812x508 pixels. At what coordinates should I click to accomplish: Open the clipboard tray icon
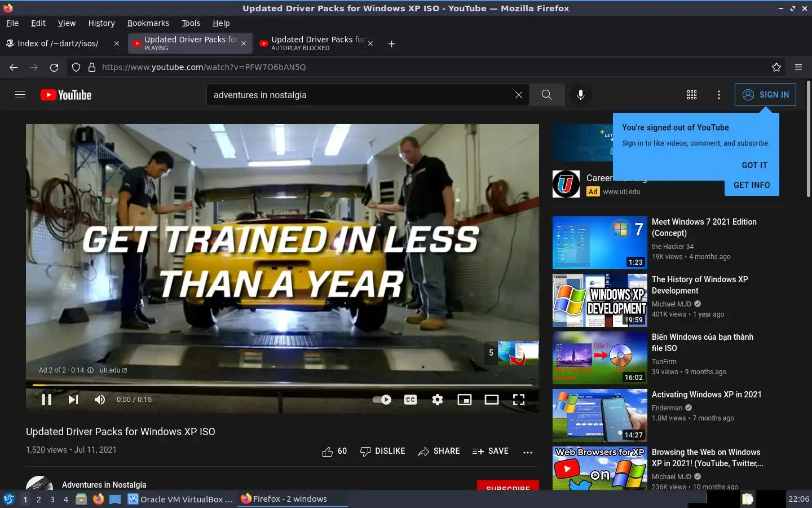pos(747,499)
